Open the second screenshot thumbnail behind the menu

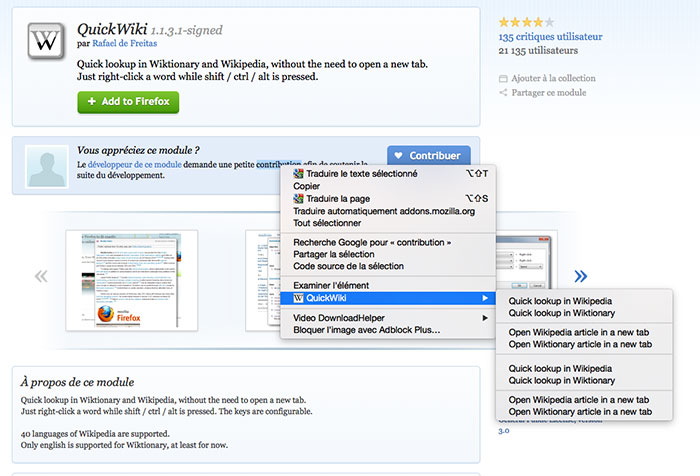(x=263, y=280)
